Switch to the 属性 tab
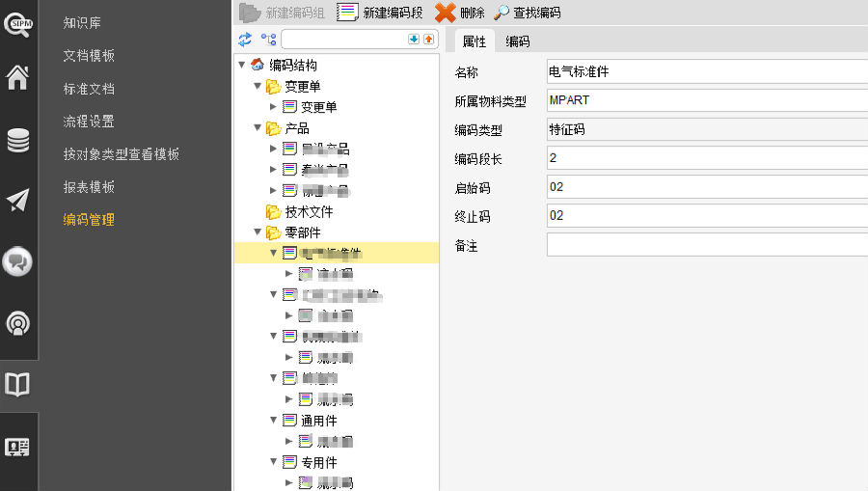The height and width of the screenshot is (491, 868). coord(474,41)
